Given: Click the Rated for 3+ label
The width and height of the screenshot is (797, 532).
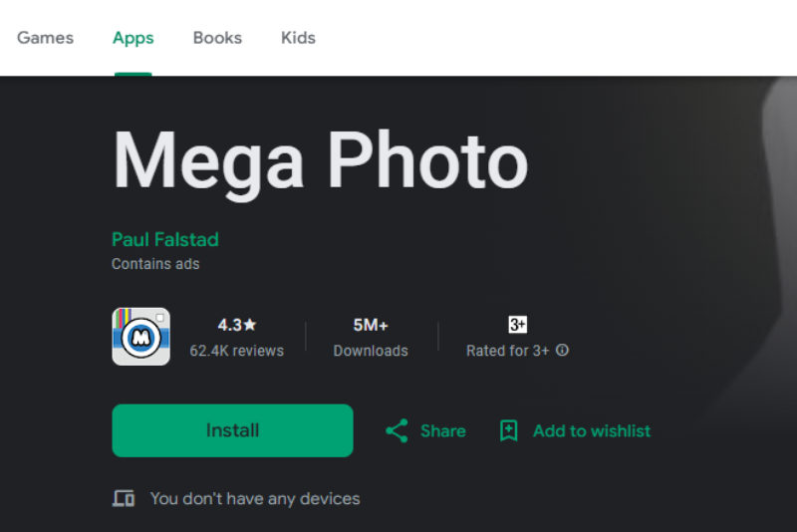Looking at the screenshot, I should (x=508, y=351).
